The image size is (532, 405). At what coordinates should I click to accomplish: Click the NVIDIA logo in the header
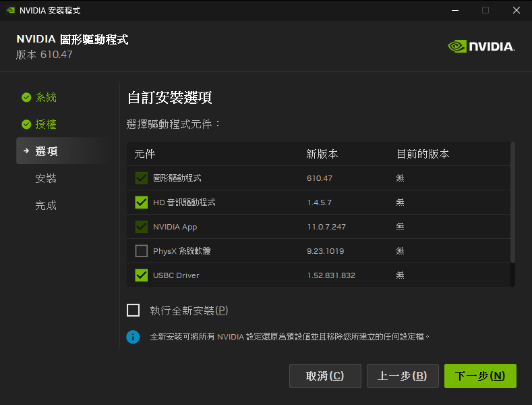(x=481, y=46)
